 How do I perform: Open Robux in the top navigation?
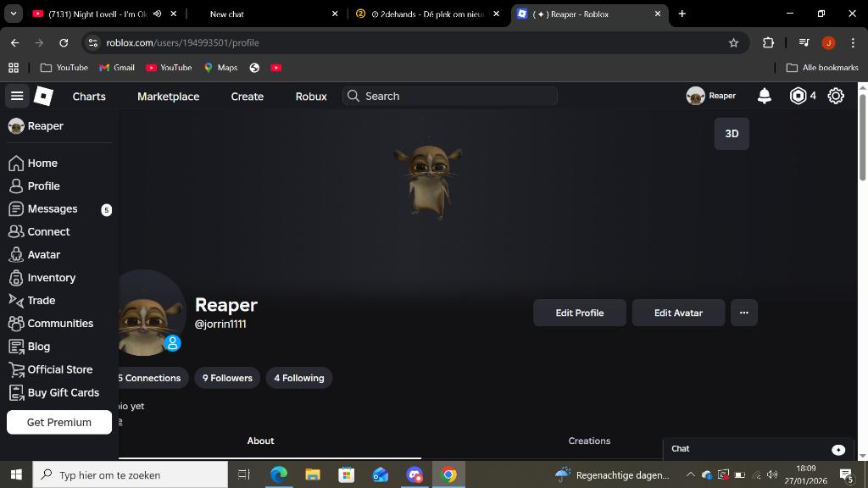click(x=311, y=97)
